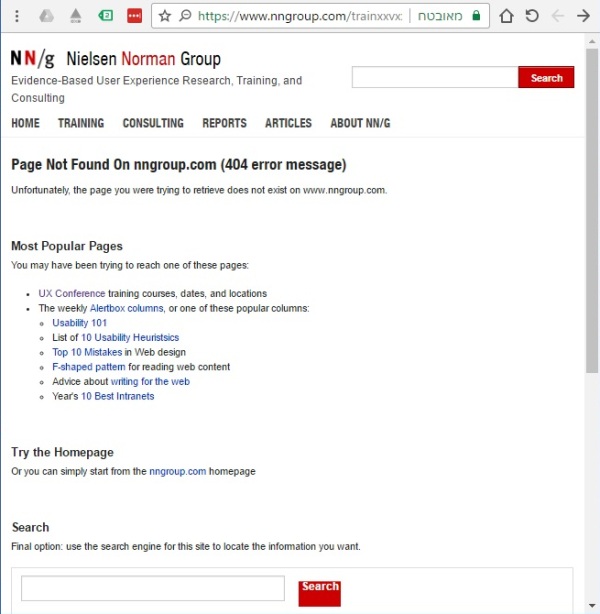Open the REPORTS navigation item
600x614 pixels.
(x=224, y=123)
